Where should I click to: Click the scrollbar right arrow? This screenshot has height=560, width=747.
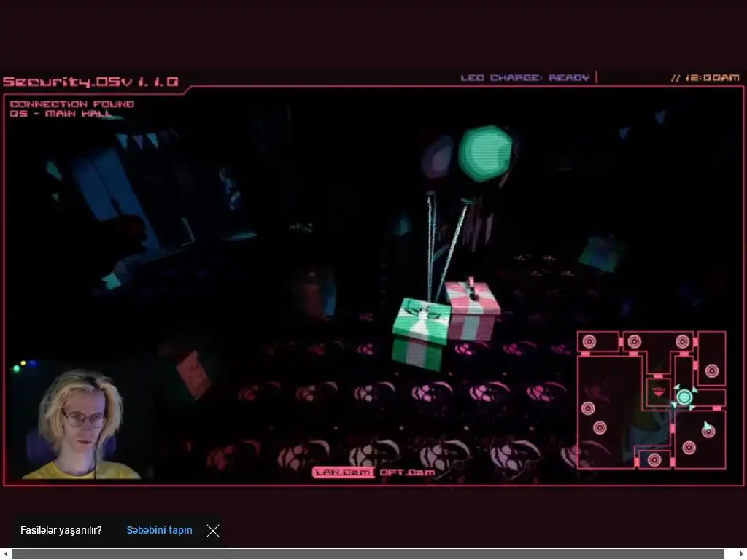[741, 553]
